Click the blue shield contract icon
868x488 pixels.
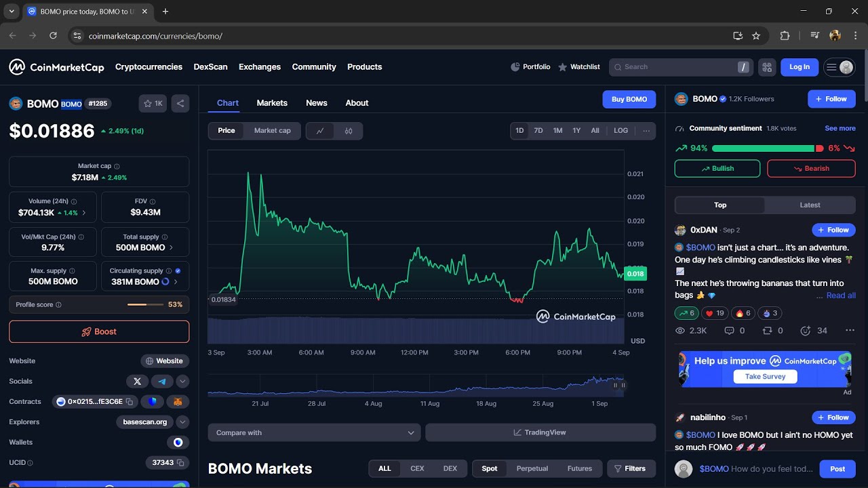pos(153,402)
